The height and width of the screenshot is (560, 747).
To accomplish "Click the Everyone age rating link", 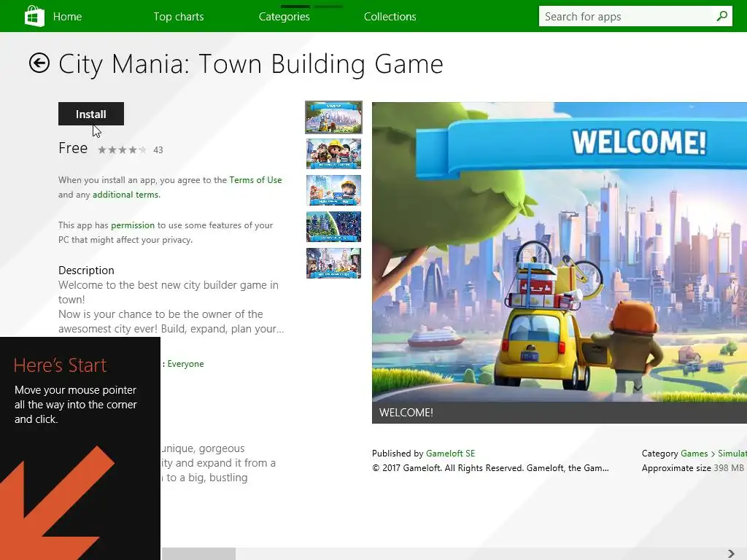I will tap(185, 364).
